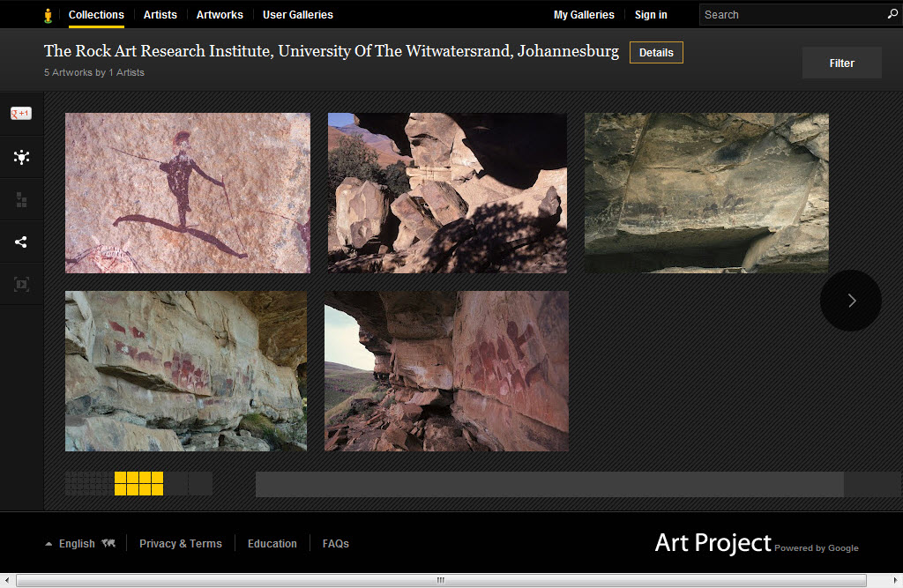Click the Street View pegman icon
Viewport: 903px width, 588px height.
click(48, 15)
